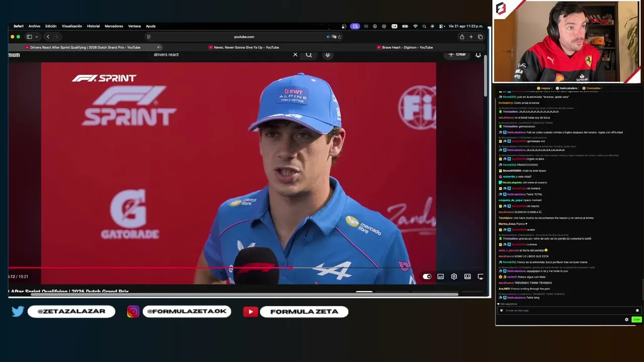Screen dimensions: 644x362
Task: Open the translate icon in the address bar
Action: tap(334, 37)
